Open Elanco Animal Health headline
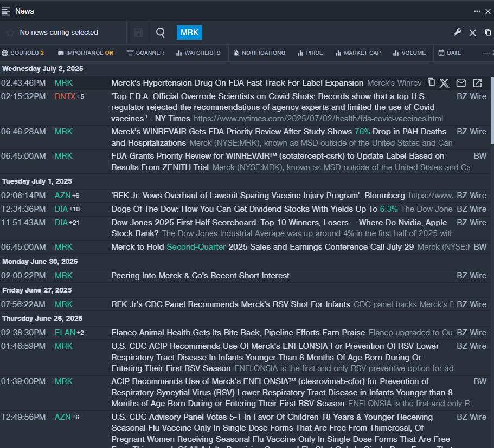494x448 pixels. pos(238,333)
